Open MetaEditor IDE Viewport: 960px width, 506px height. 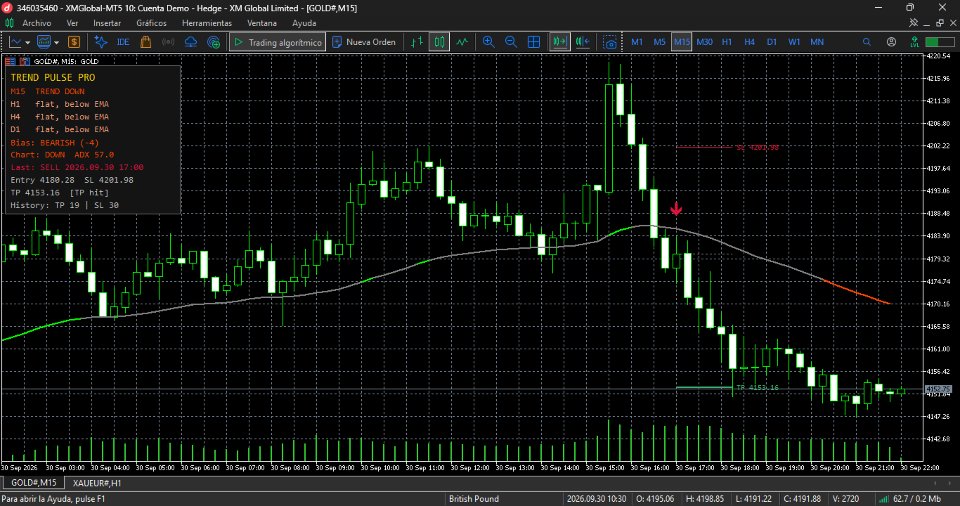123,42
